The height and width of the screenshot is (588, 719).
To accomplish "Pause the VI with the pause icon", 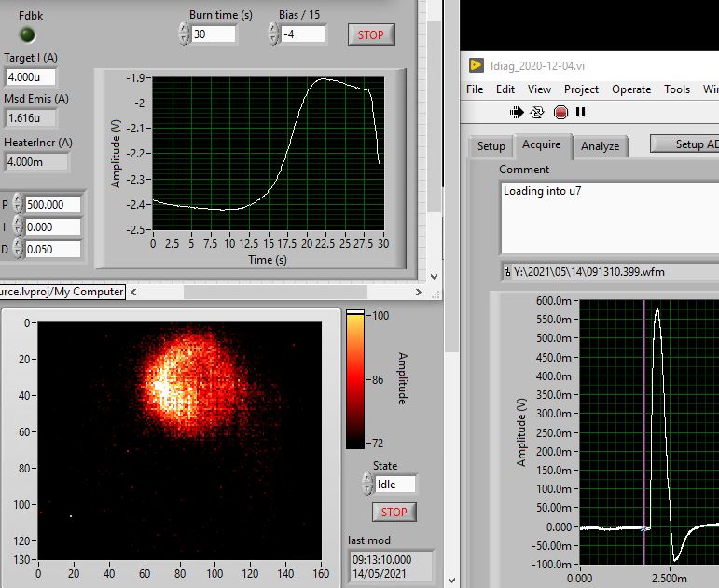I will pos(581,112).
